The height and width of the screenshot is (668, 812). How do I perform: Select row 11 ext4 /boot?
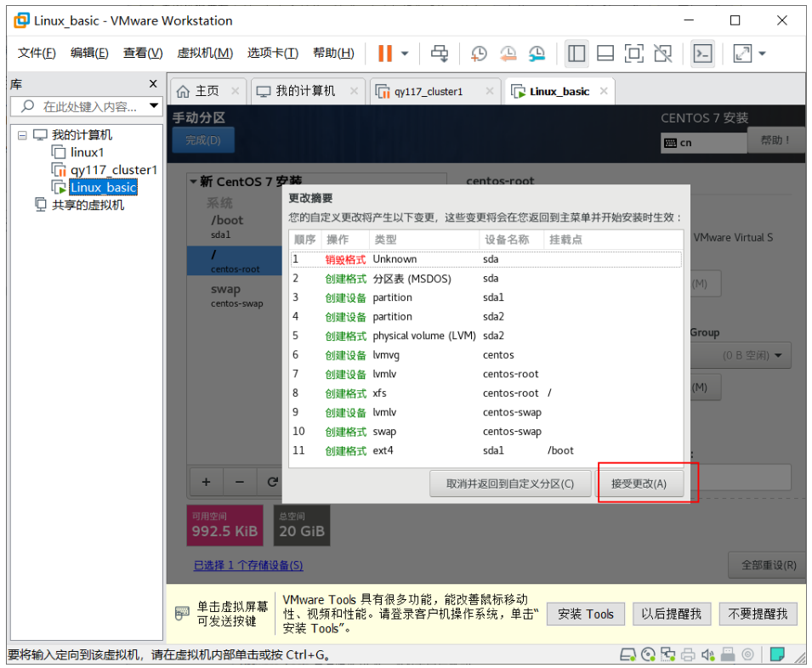(485, 450)
